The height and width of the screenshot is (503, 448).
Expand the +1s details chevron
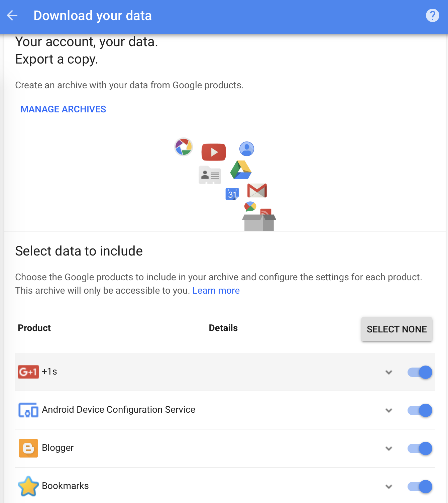tap(388, 372)
